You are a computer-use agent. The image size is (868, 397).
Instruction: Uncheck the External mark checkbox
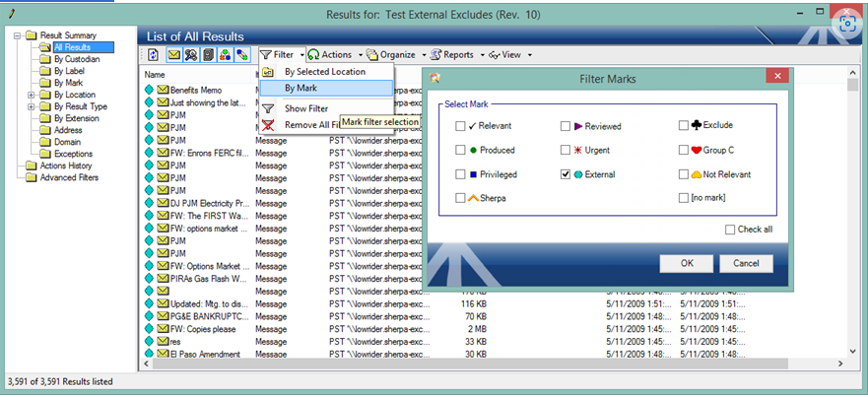pos(566,174)
